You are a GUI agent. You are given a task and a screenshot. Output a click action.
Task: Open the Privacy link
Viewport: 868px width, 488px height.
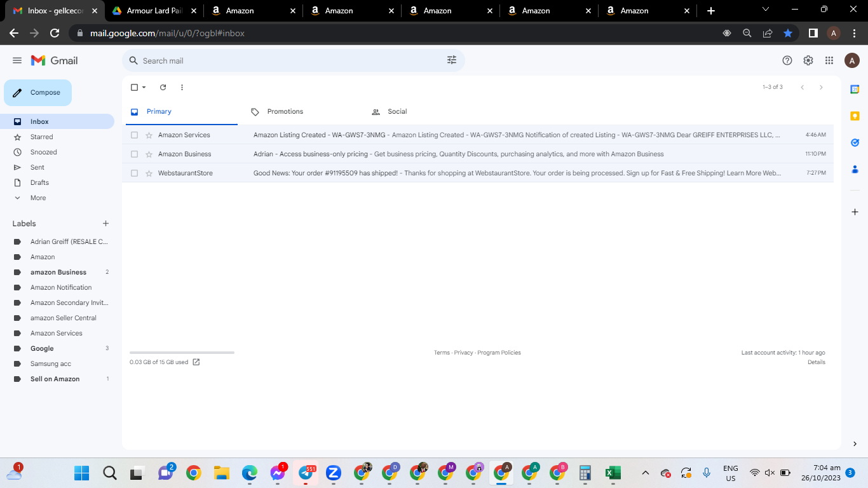click(463, 353)
